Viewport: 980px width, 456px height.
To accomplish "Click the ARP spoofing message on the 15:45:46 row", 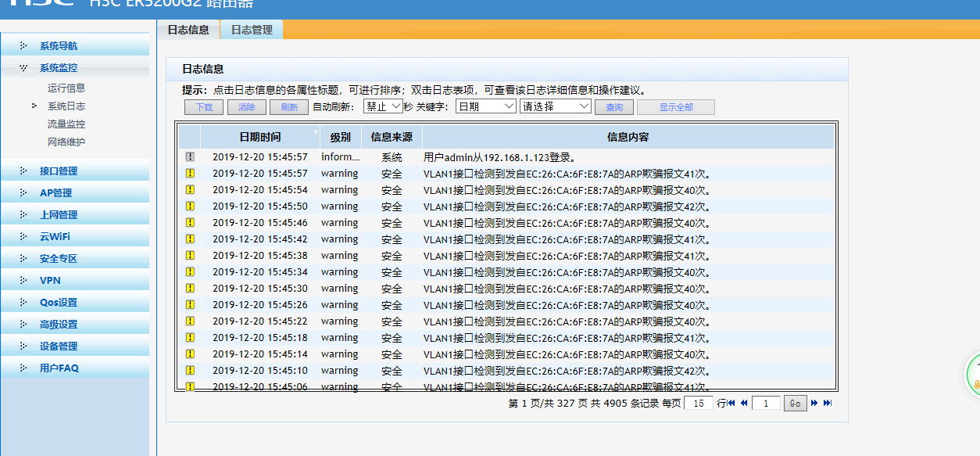I will tap(569, 223).
